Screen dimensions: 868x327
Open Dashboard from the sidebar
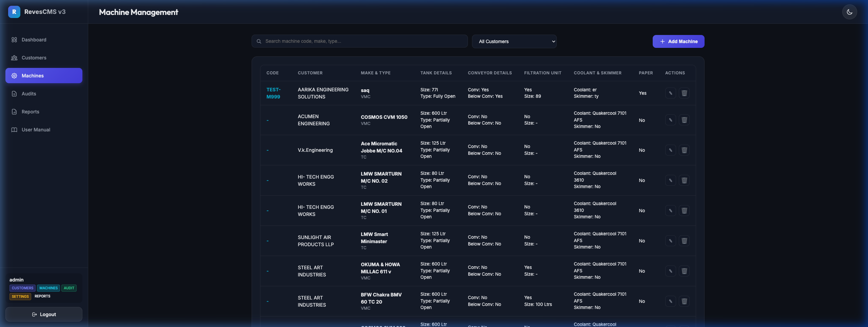tap(44, 40)
